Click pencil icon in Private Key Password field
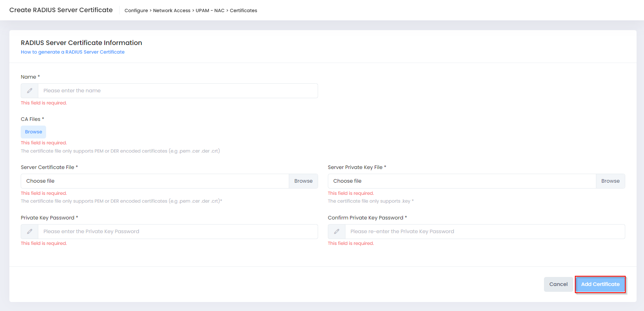The width and height of the screenshot is (644, 311). coord(29,232)
